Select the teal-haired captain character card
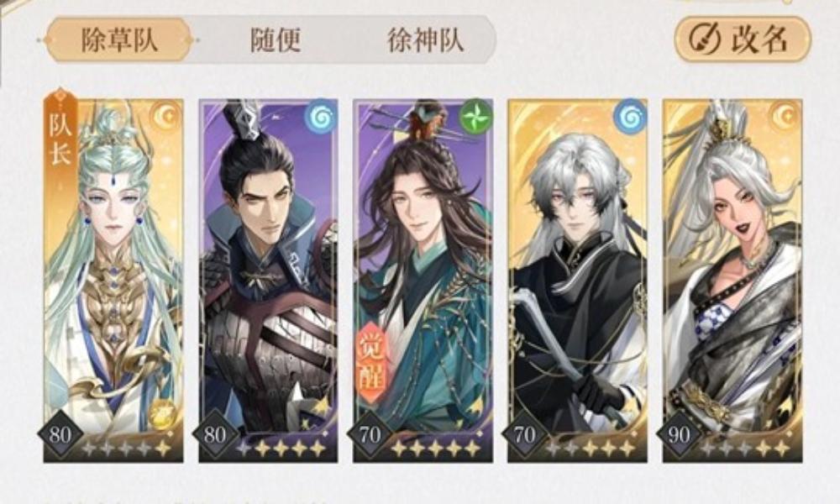This screenshot has width=840, height=504. click(113, 280)
